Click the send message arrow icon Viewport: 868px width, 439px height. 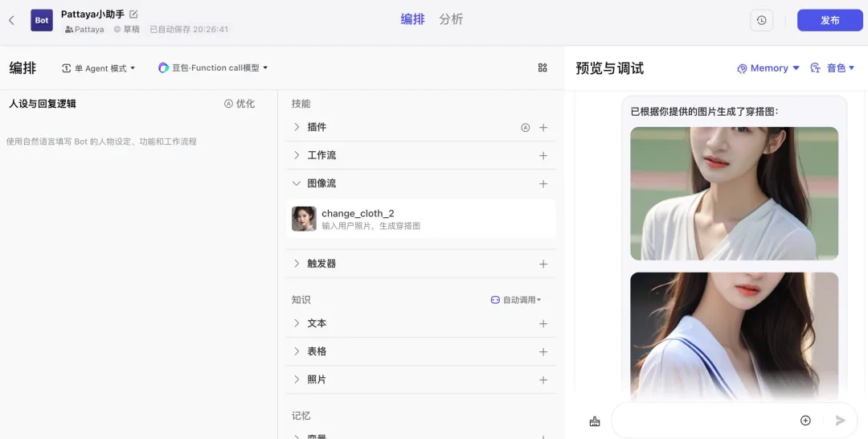pyautogui.click(x=841, y=421)
